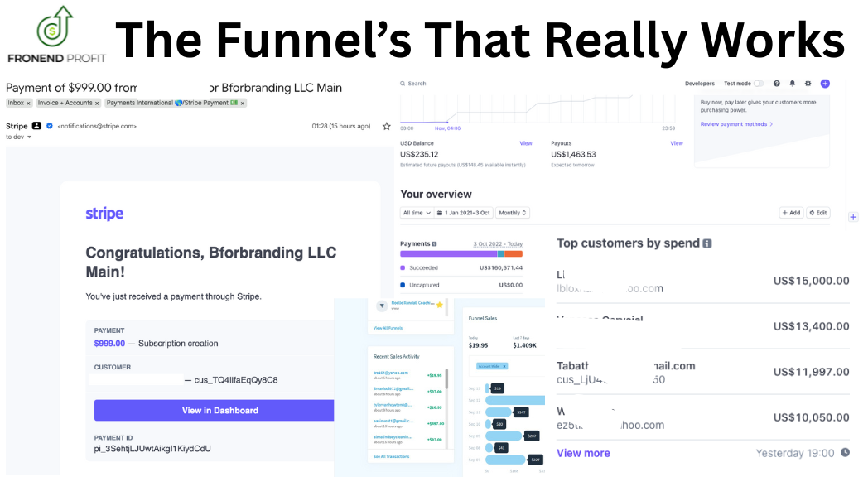
Task: Click the purple plus create button
Action: (825, 84)
